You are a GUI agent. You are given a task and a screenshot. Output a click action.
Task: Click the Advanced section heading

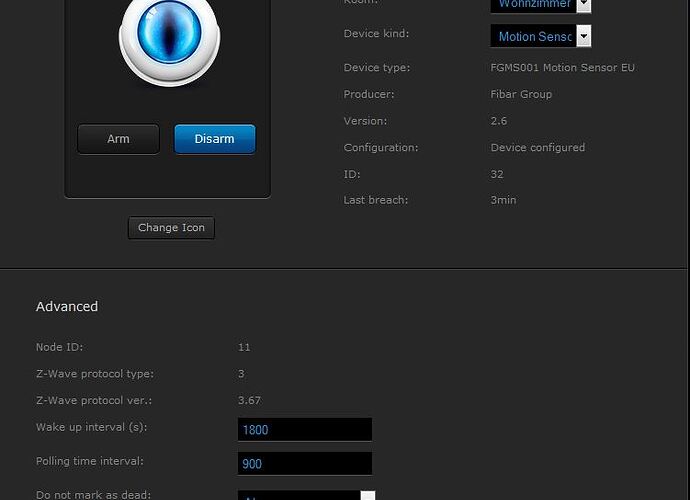[x=67, y=307]
